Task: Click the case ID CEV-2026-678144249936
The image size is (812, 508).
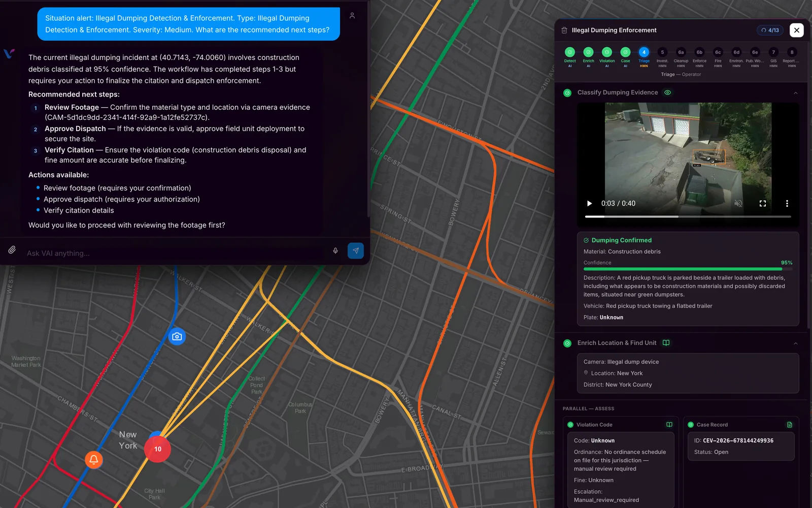Action: 738,440
